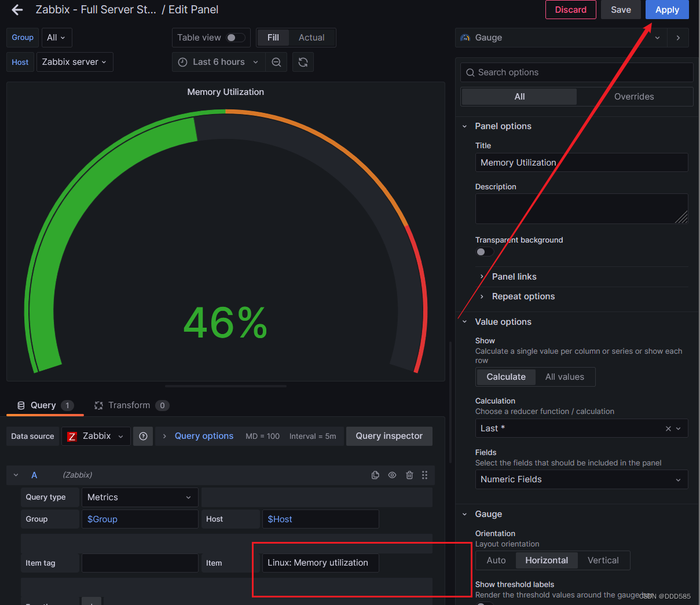Image resolution: width=700 pixels, height=605 pixels.
Task: Switch to the Query tab
Action: [x=45, y=405]
